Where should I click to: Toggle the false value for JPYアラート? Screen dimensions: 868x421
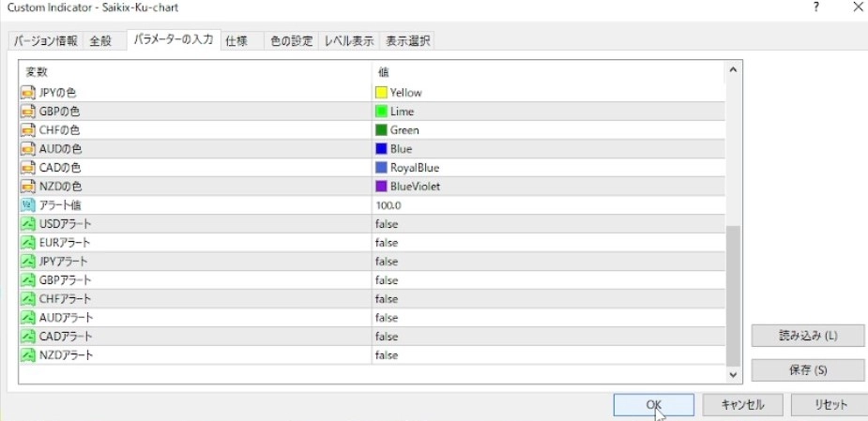click(x=387, y=261)
